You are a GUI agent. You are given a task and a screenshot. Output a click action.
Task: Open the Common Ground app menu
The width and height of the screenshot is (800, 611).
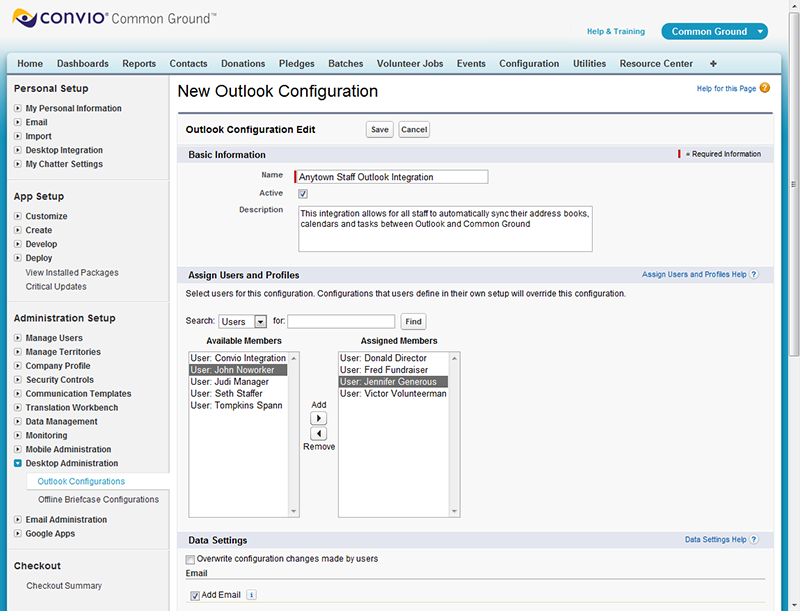[x=714, y=32]
